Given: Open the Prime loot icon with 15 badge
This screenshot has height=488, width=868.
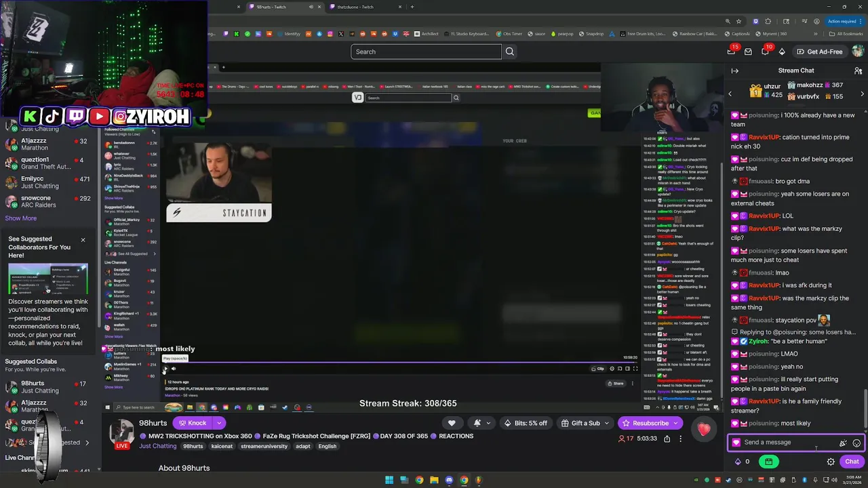Looking at the screenshot, I should point(732,52).
